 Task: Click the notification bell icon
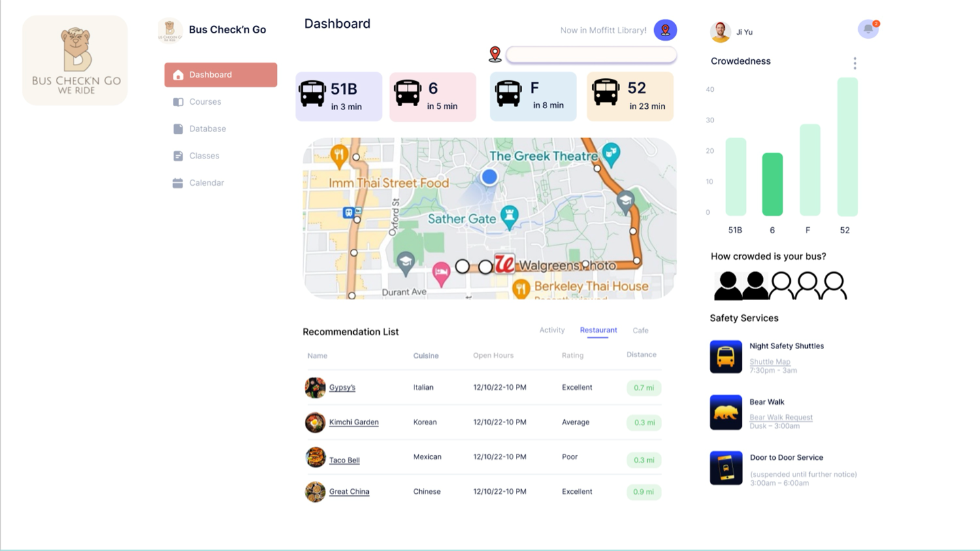pos(868,29)
